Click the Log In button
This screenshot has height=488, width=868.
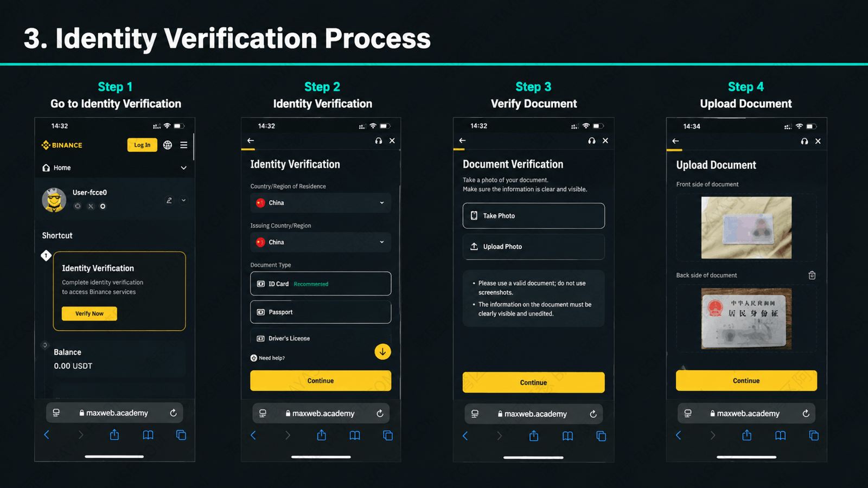[142, 145]
